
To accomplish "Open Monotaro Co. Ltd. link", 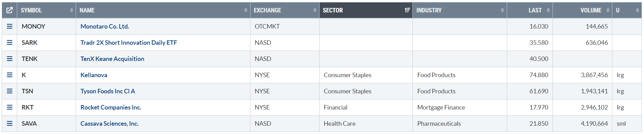I will pos(105,27).
